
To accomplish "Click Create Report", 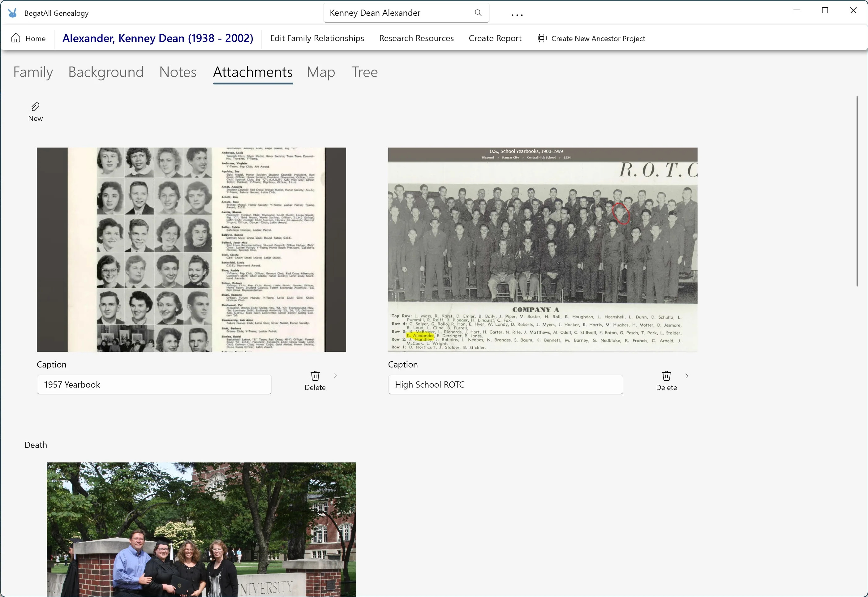I will [x=495, y=38].
